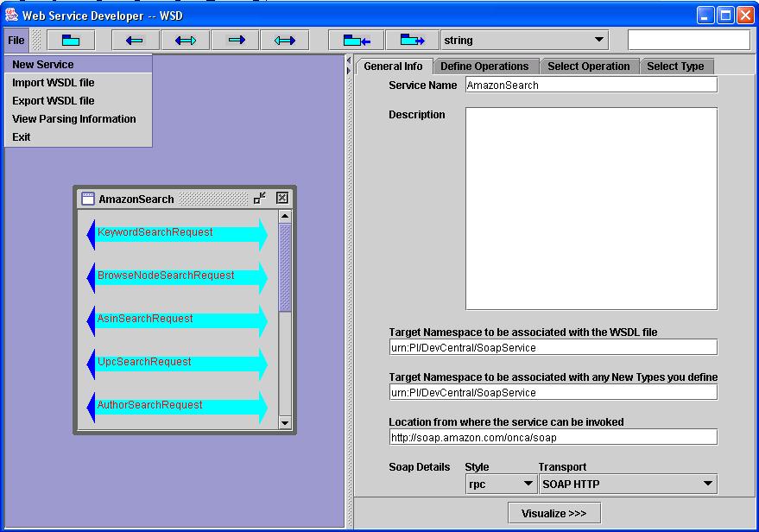Click the cyan folder toolbar icon
The image size is (759, 532).
[71, 41]
